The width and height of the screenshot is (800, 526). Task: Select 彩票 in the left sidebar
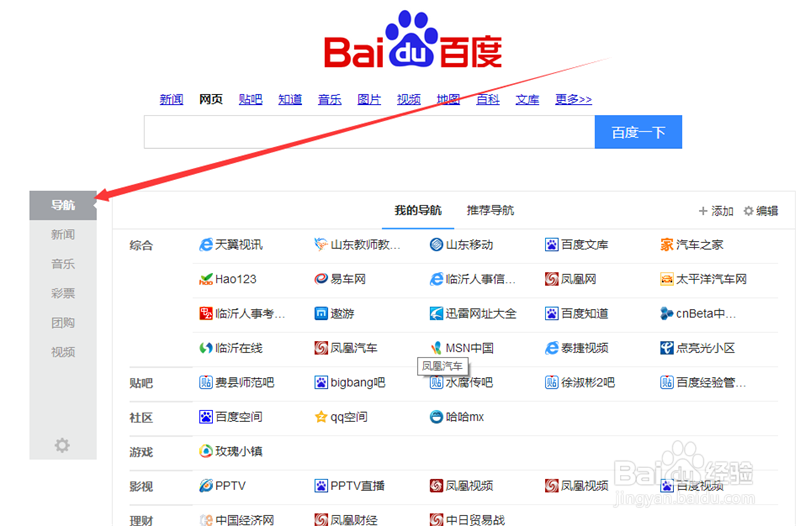63,293
